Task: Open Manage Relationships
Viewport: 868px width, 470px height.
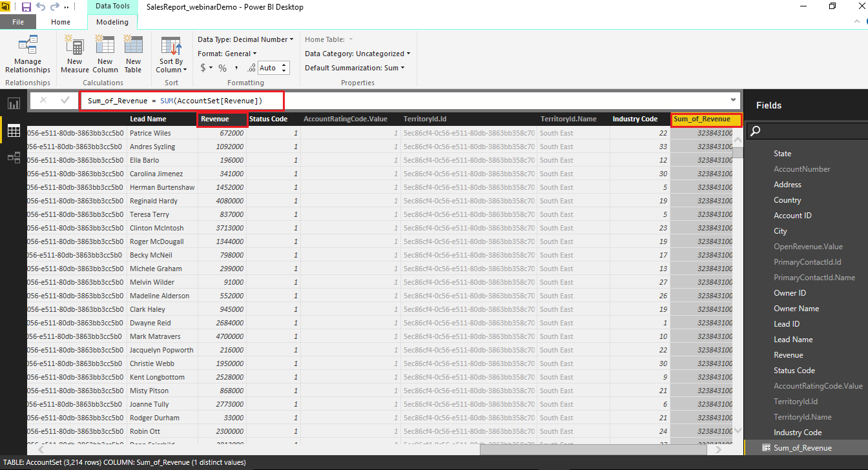Action: pyautogui.click(x=28, y=54)
